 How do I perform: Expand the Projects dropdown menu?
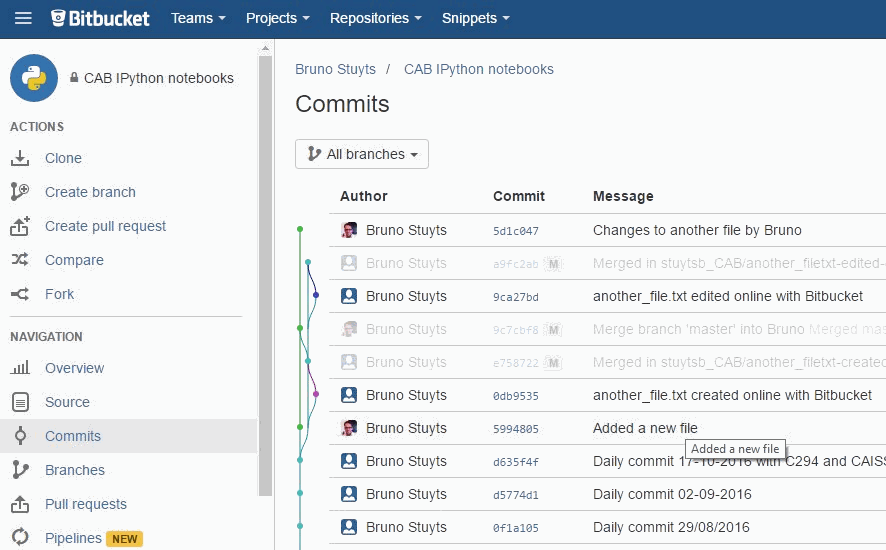click(277, 18)
